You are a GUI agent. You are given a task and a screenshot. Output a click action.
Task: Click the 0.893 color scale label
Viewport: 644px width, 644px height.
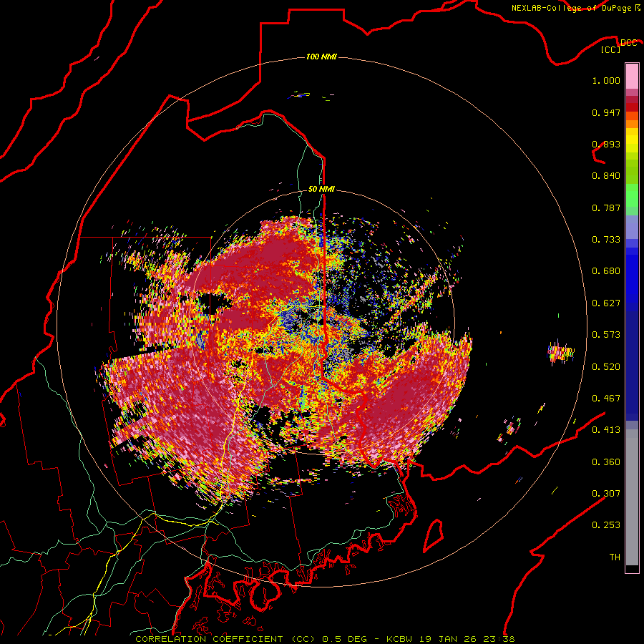coord(606,144)
